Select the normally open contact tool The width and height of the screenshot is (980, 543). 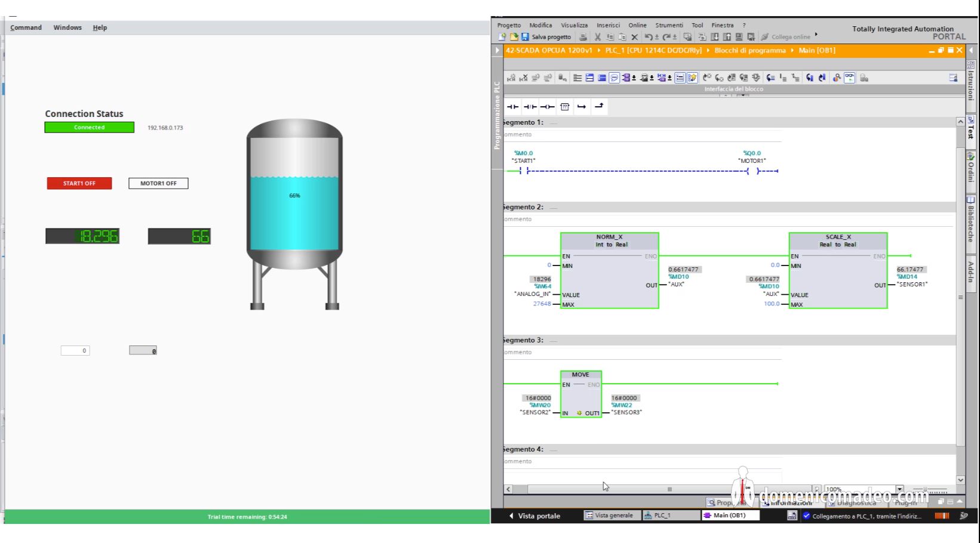[x=512, y=106]
